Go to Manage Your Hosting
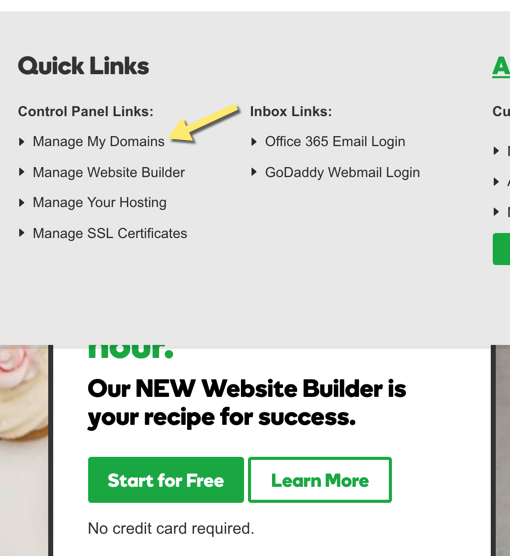Viewport: 510px width, 556px height. coord(100,202)
